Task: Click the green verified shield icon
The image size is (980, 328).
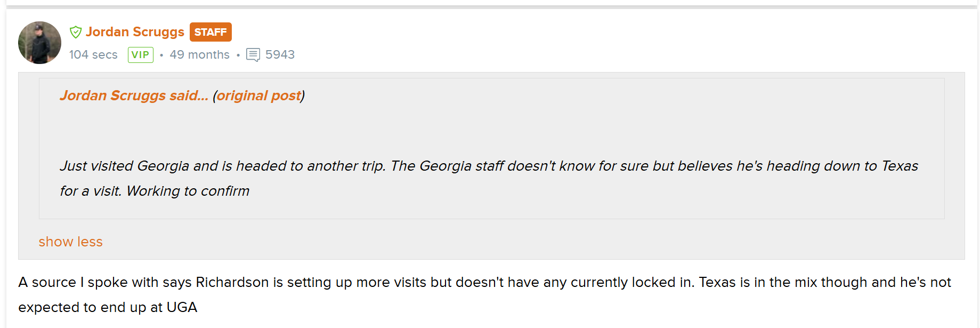Action: tap(76, 32)
